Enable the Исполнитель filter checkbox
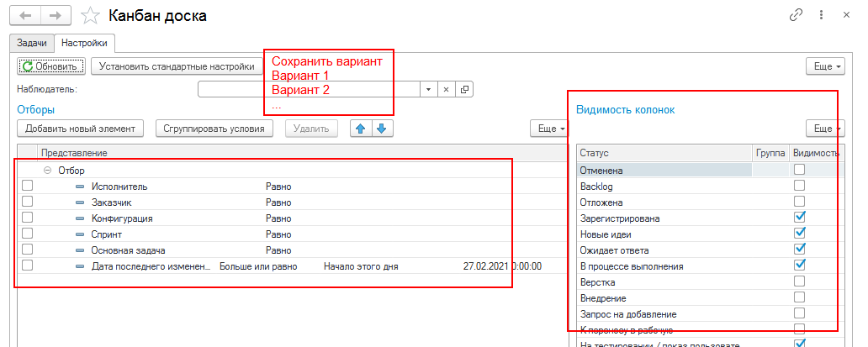The width and height of the screenshot is (868, 347). [27, 187]
